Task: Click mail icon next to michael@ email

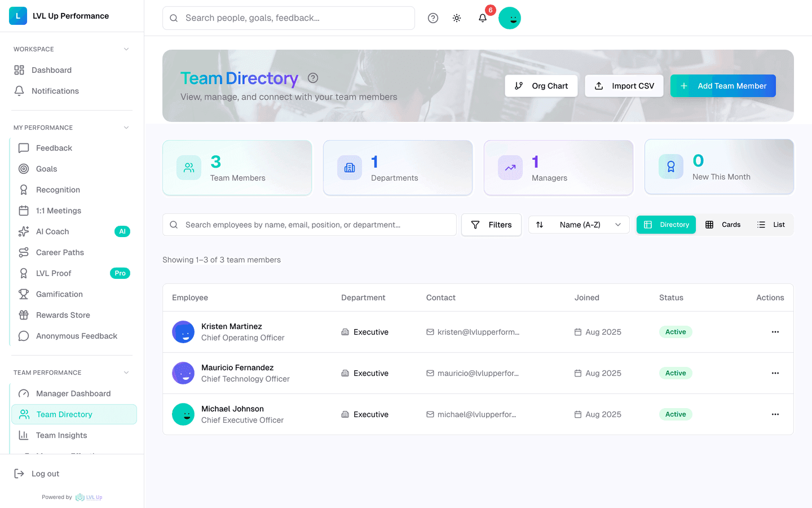Action: (430, 414)
